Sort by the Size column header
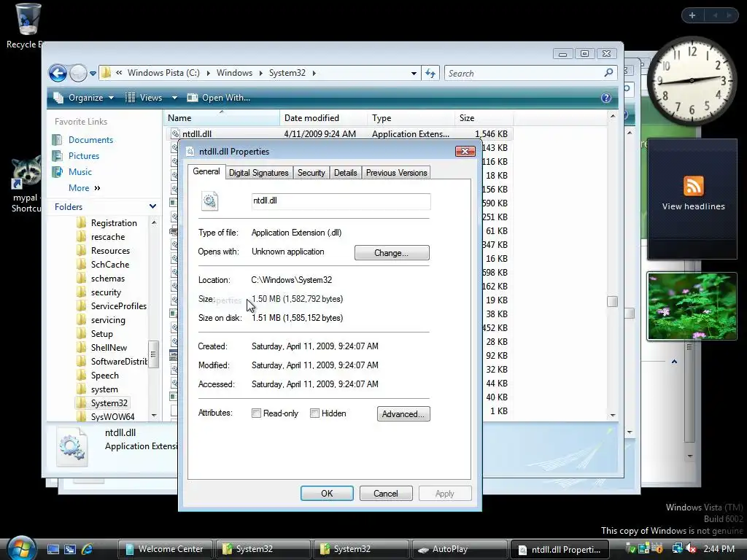Screen dimensions: 747x560 coord(484,118)
